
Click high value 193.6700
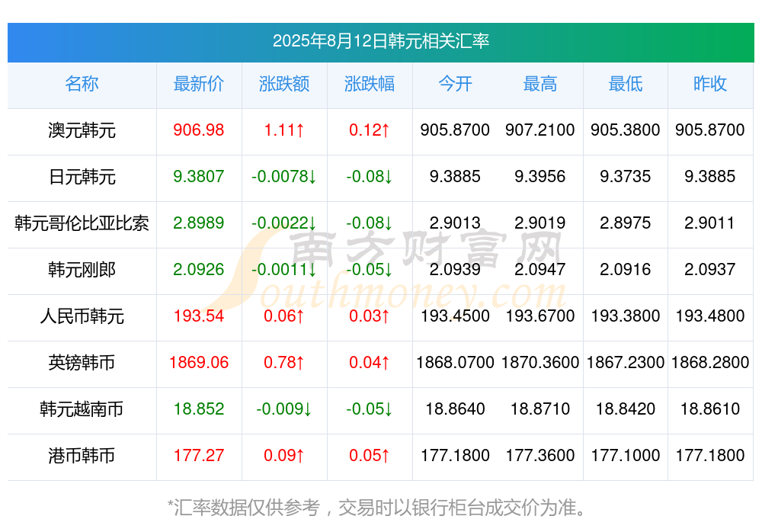coord(540,316)
